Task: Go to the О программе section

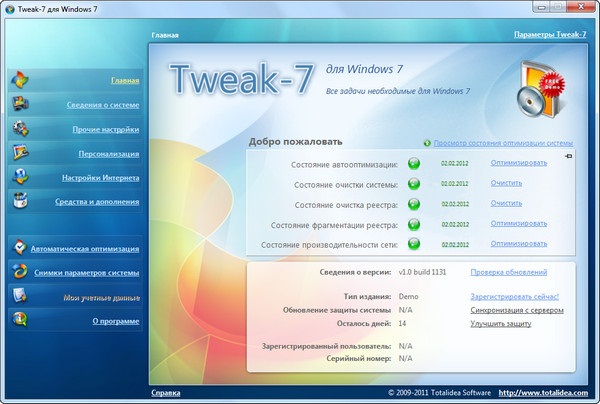Action: tap(116, 321)
